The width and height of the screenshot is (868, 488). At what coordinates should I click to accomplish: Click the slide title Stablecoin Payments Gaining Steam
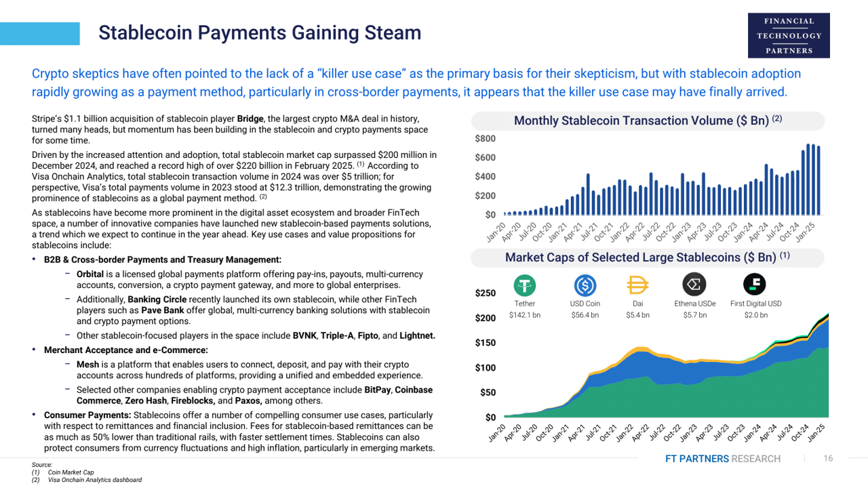260,33
